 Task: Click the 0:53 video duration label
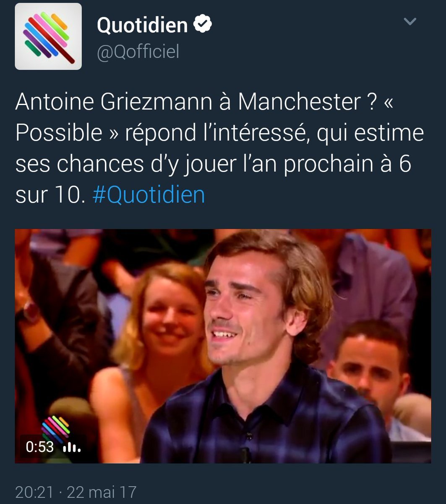[40, 447]
